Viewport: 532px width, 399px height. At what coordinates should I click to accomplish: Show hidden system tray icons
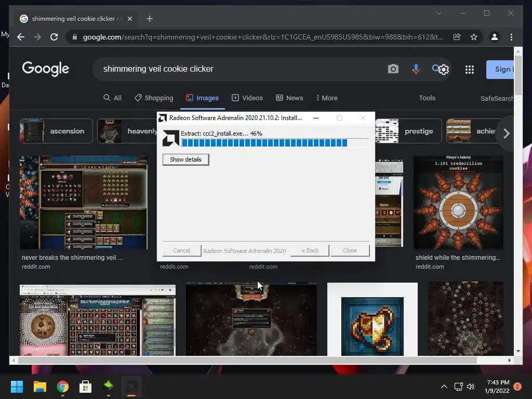pyautogui.click(x=444, y=387)
